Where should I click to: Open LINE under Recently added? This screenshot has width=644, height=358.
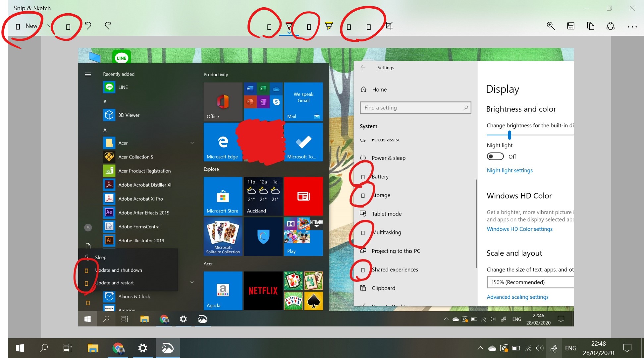tap(148, 87)
